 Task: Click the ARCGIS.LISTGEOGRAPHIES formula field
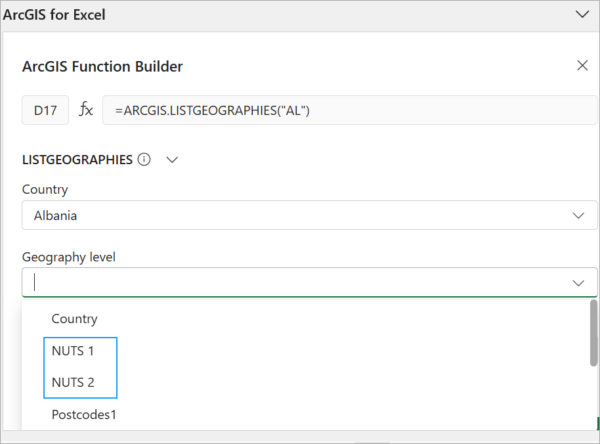click(x=349, y=110)
